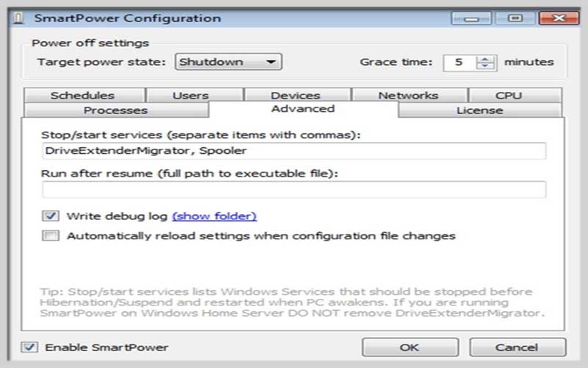Click the Run after resume path field

[x=294, y=189]
